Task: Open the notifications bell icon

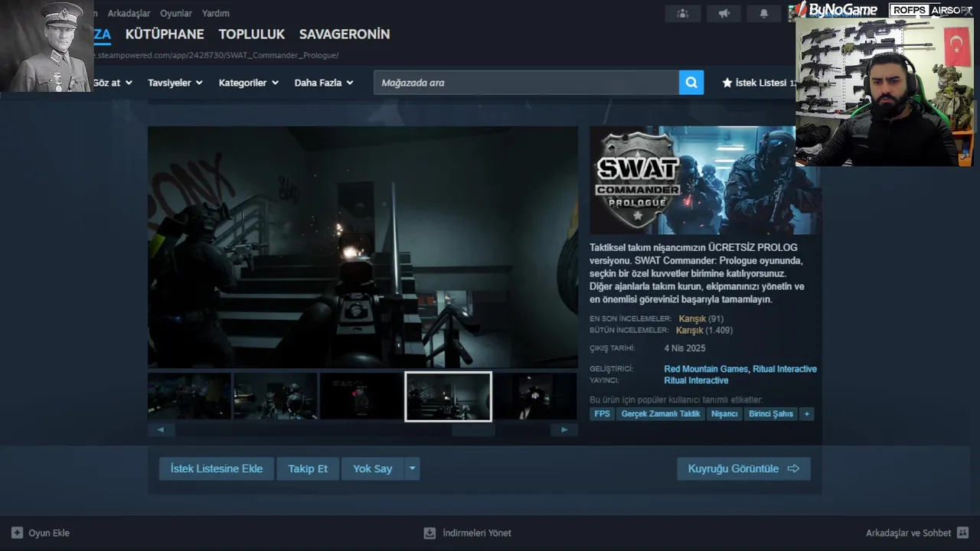Action: click(763, 14)
